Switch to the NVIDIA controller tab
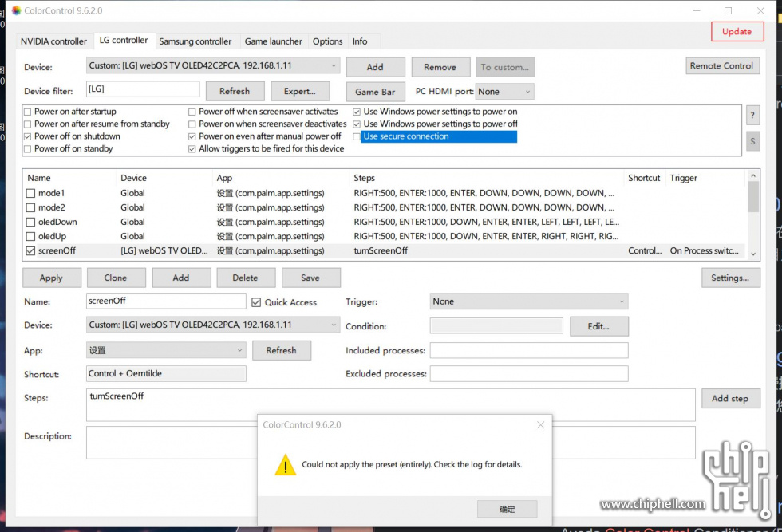The image size is (782, 532). 54,41
